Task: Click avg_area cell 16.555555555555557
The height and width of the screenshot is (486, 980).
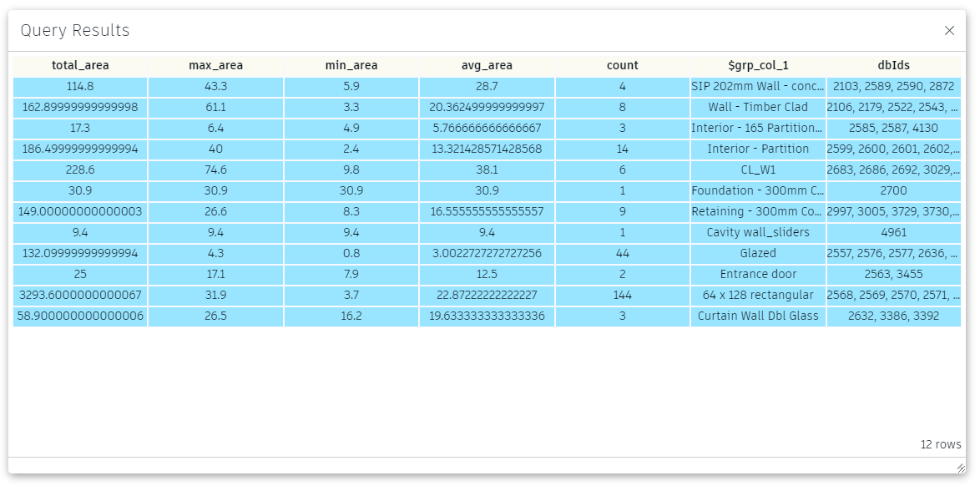Action: (x=487, y=211)
